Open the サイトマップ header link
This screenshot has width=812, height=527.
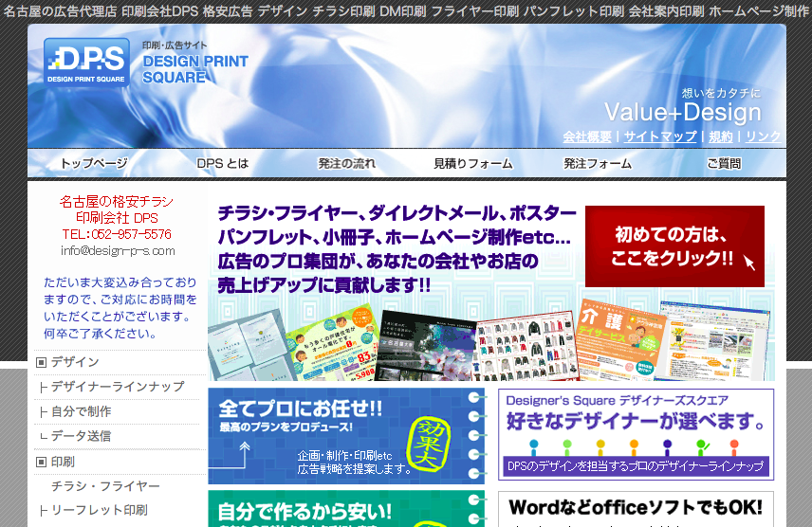(660, 136)
